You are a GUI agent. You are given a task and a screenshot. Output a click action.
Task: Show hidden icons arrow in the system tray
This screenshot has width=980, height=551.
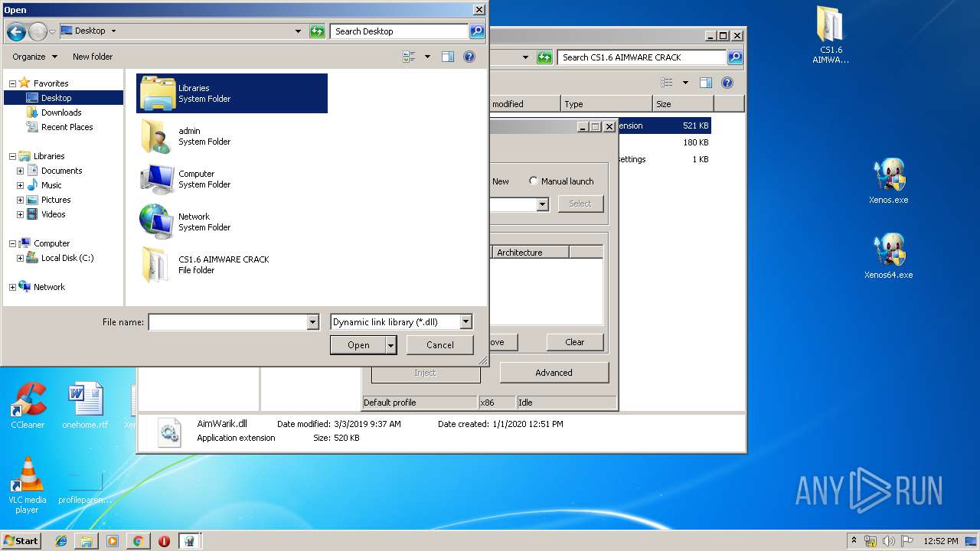(x=854, y=541)
